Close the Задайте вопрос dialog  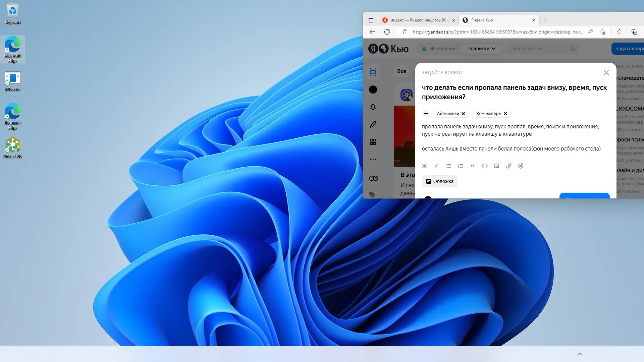tap(606, 73)
